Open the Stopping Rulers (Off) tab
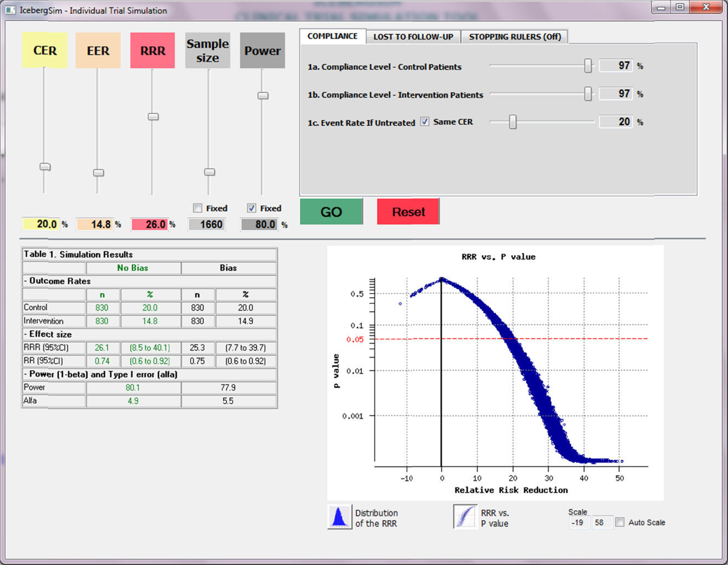This screenshot has height=565, width=728. point(515,37)
